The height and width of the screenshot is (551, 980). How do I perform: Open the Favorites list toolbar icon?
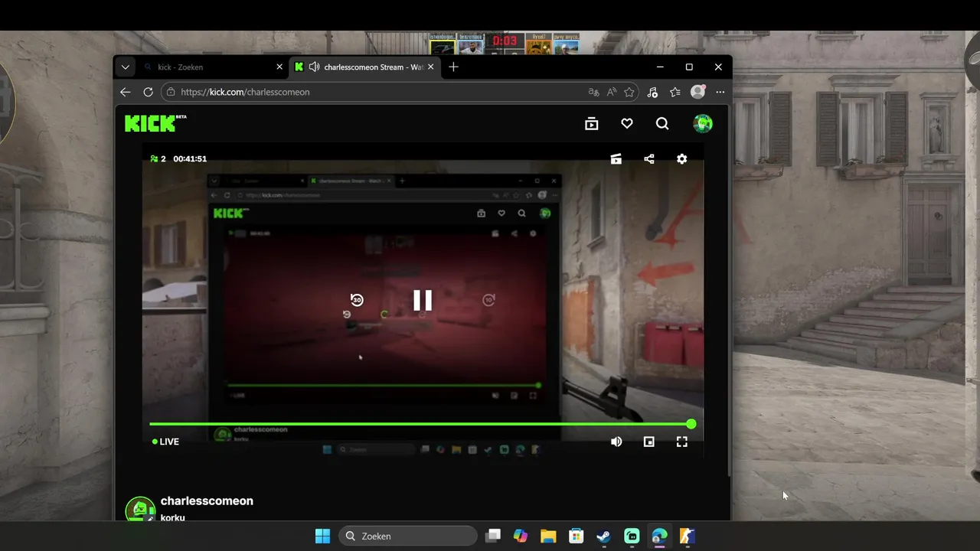click(675, 92)
